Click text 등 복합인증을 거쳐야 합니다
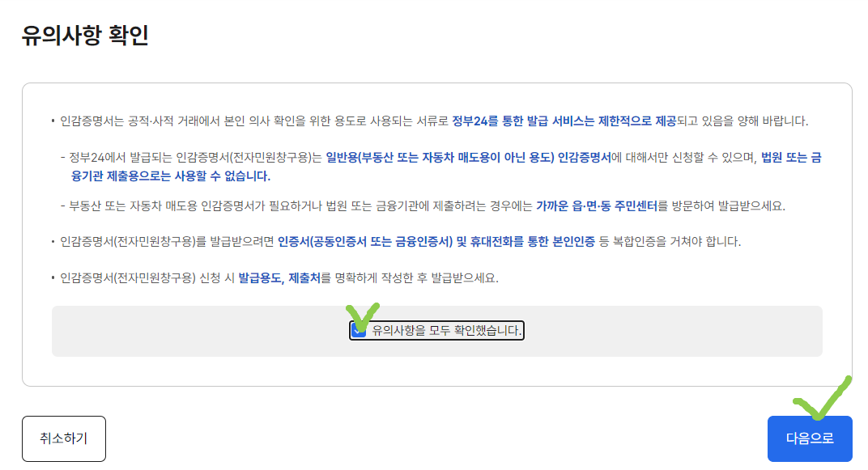 point(670,242)
